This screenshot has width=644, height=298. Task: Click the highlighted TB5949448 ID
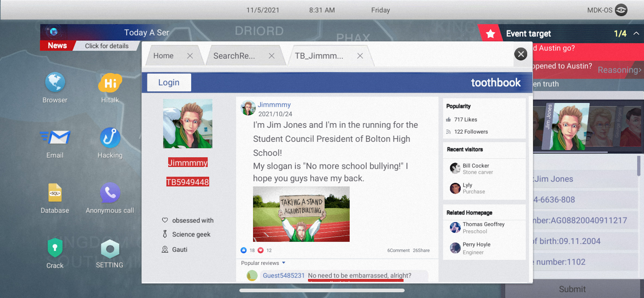[x=188, y=182]
